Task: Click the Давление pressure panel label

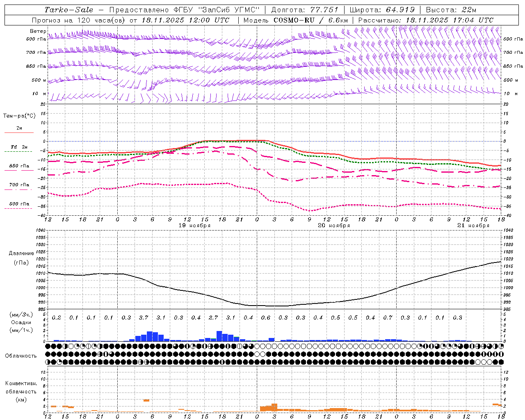Action: tap(21, 253)
